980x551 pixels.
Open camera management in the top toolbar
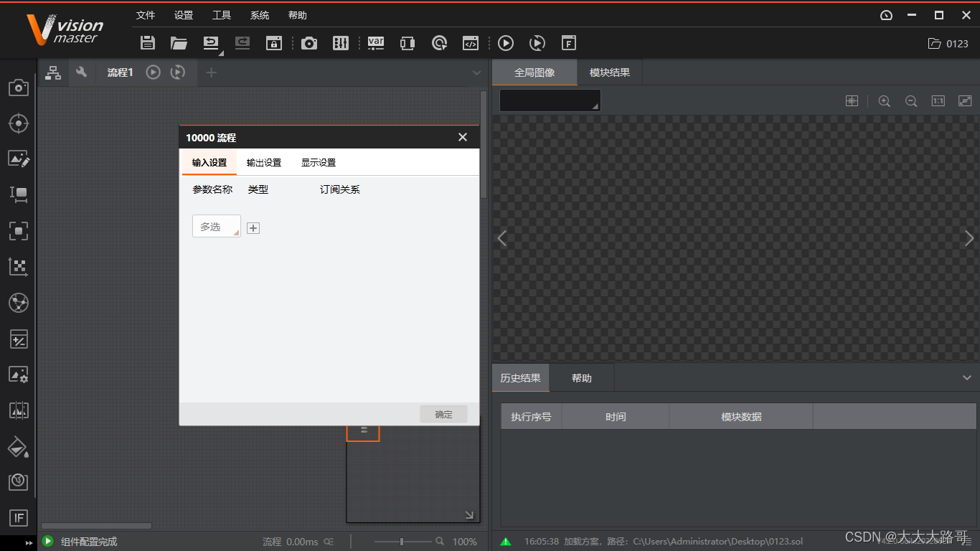[309, 43]
